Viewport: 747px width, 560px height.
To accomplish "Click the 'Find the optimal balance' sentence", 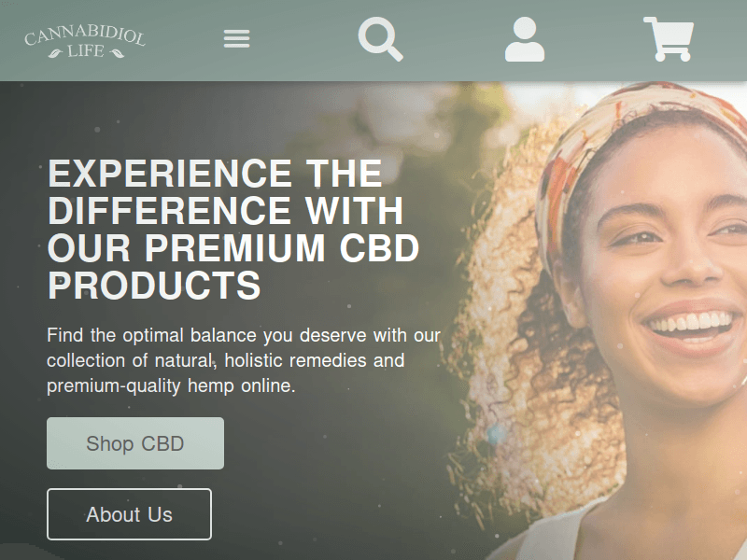I will [x=244, y=335].
